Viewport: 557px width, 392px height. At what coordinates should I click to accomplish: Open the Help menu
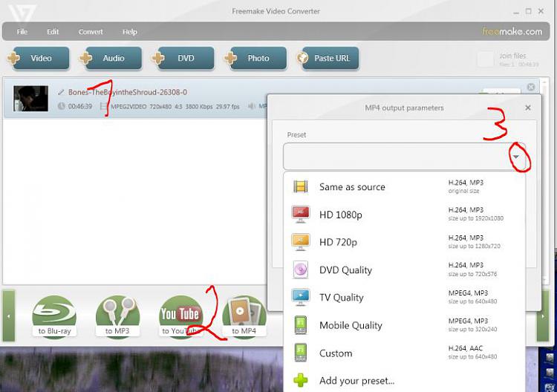pos(130,32)
